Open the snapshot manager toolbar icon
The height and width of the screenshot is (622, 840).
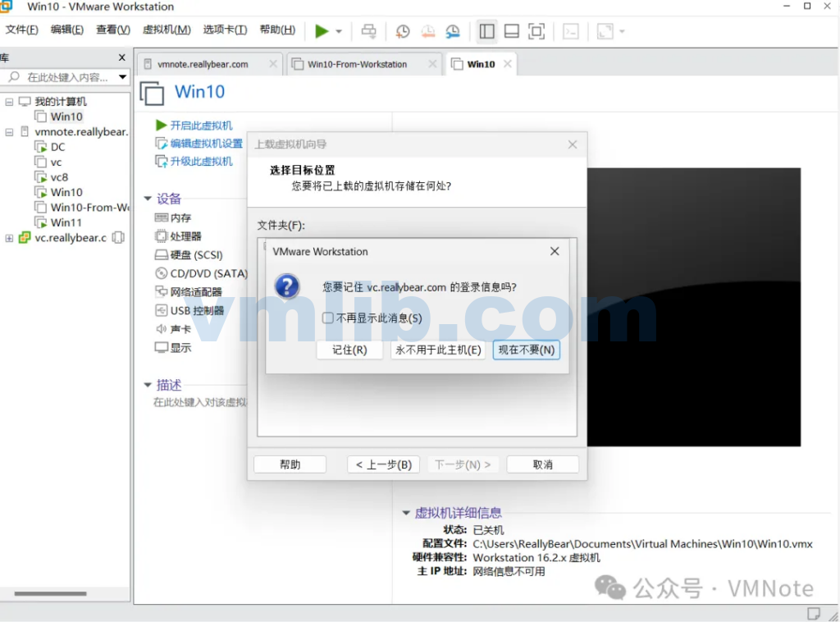point(453,31)
